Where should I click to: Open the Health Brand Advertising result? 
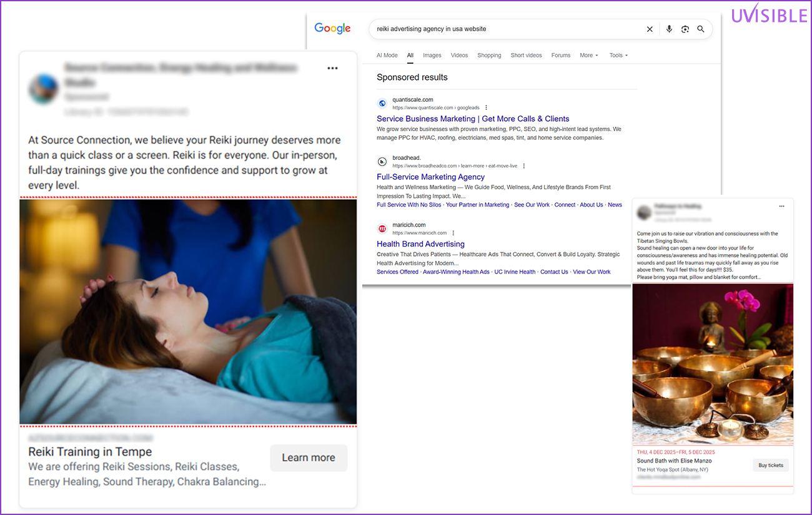[420, 244]
